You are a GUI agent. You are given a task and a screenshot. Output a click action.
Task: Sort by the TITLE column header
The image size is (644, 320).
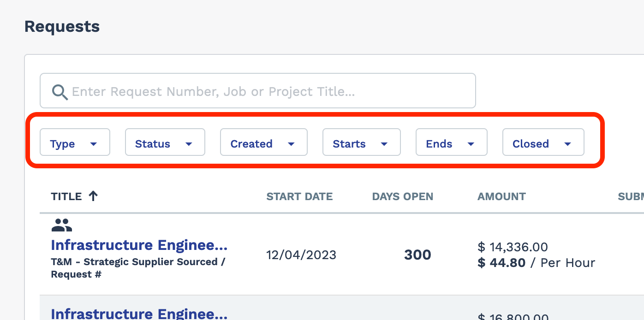(66, 196)
